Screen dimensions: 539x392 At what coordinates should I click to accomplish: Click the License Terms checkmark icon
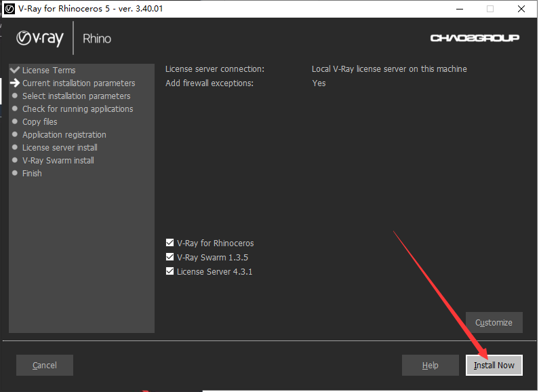coord(15,70)
